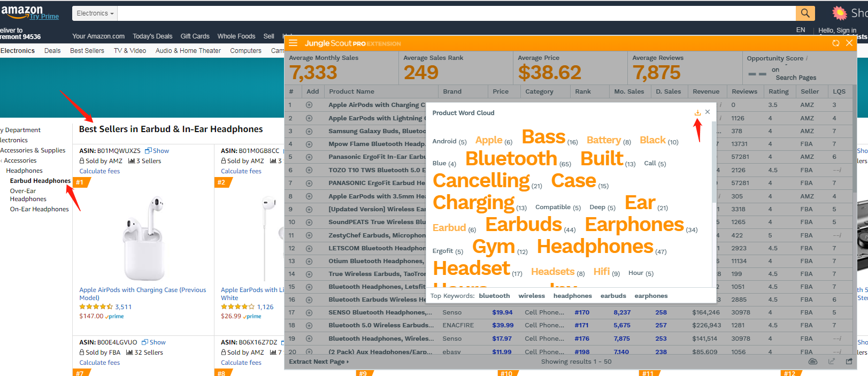
Task: Open the Audio & Home Theater tab
Action: point(188,51)
